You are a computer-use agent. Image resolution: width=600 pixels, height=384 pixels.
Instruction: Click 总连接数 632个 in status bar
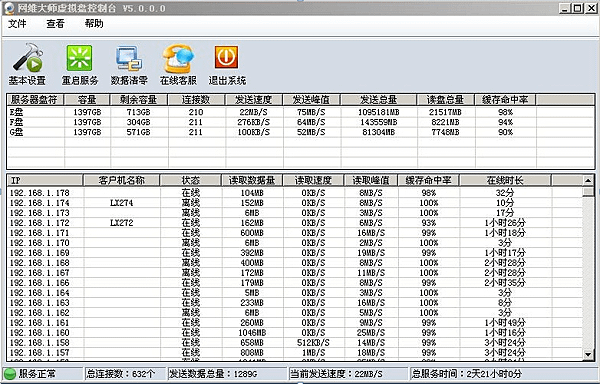point(125,374)
